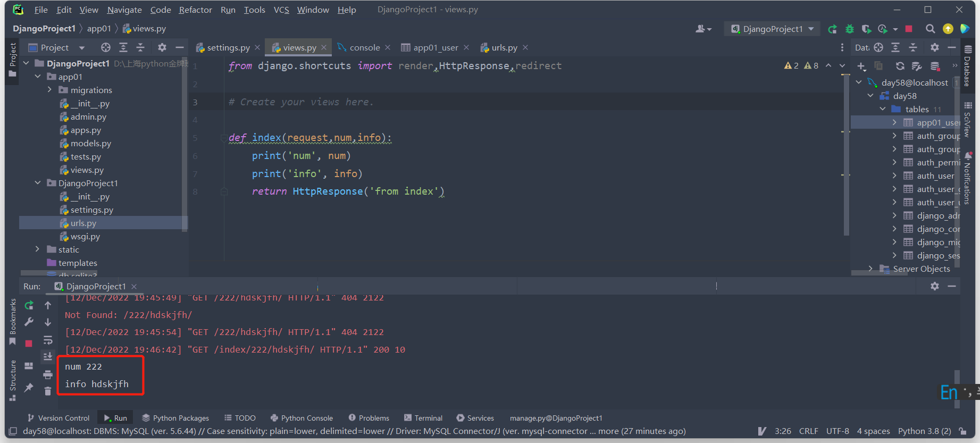Rerun the process in Run panel
The image size is (980, 443).
(29, 305)
